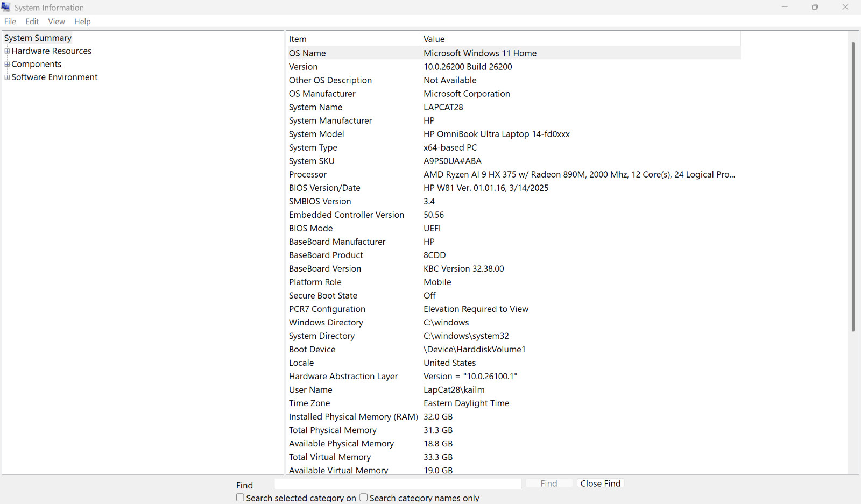
Task: Select the Components category
Action: point(37,64)
